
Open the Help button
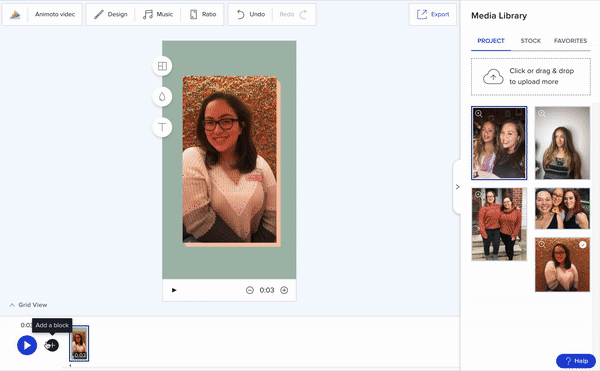pyautogui.click(x=576, y=361)
